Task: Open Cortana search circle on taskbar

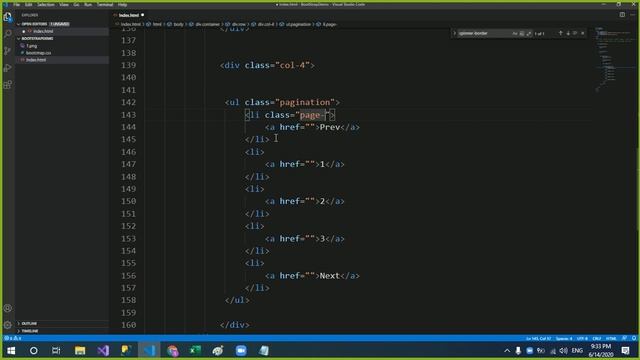Action: click(x=34, y=351)
